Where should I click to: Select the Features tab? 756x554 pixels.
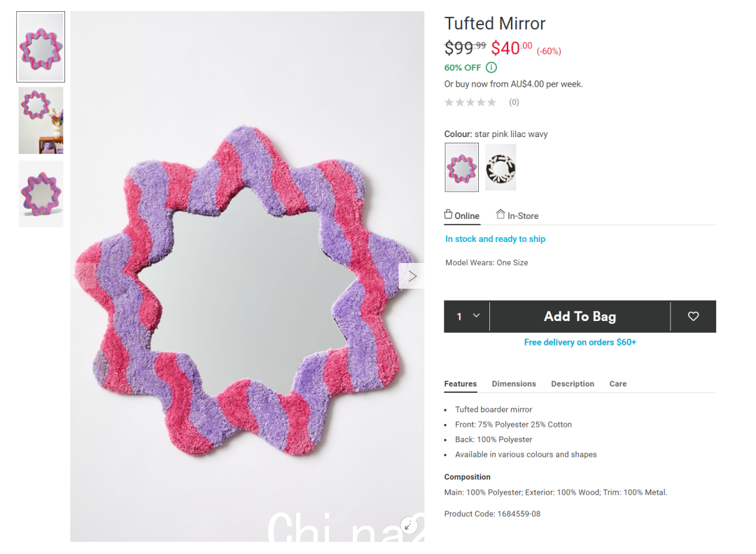[460, 384]
